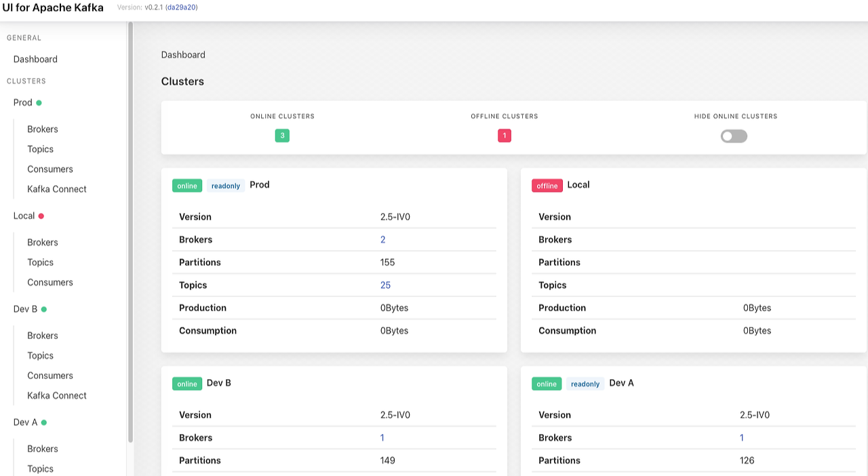
Task: Click the Prod version value 2.5-IV0
Action: (395, 217)
